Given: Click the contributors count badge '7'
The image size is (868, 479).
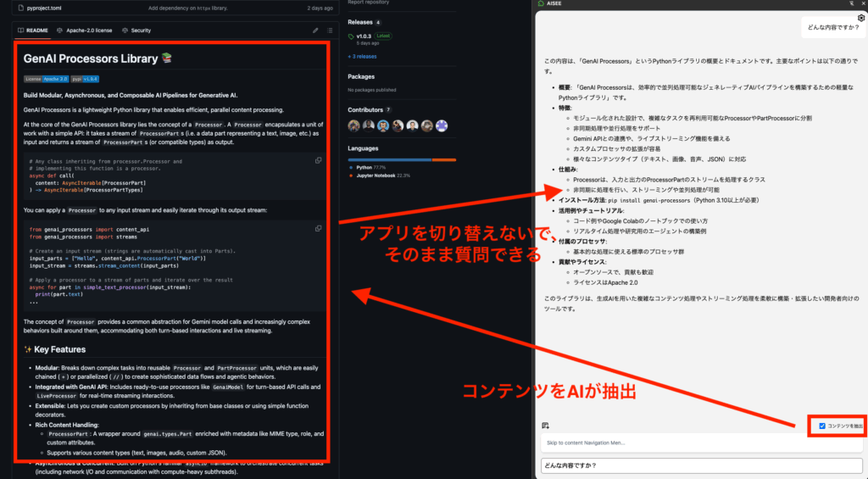Looking at the screenshot, I should (x=388, y=110).
